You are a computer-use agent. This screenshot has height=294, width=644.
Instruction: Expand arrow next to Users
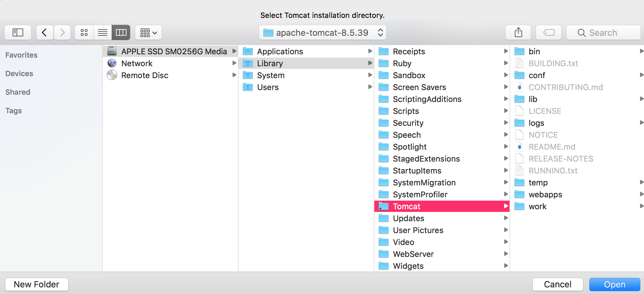click(x=370, y=87)
